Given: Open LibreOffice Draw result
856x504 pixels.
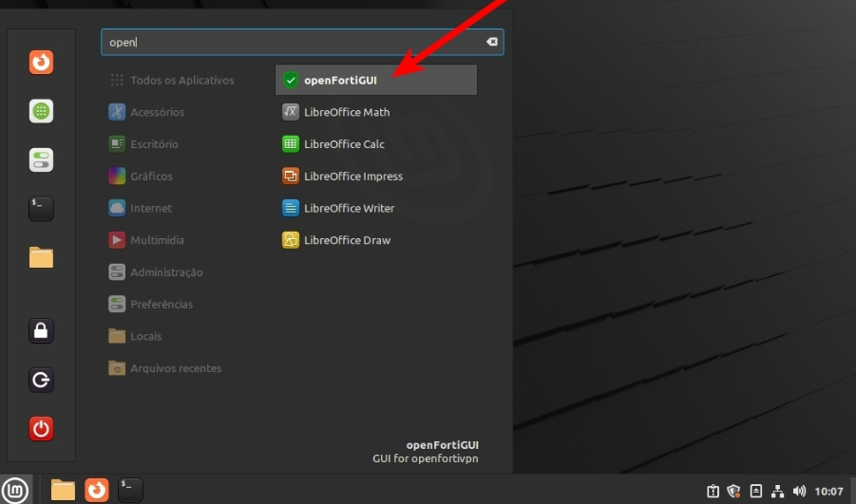Looking at the screenshot, I should [x=376, y=240].
